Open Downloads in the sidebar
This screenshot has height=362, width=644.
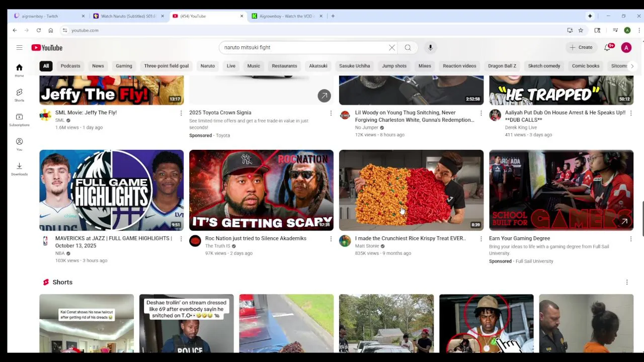[19, 169]
